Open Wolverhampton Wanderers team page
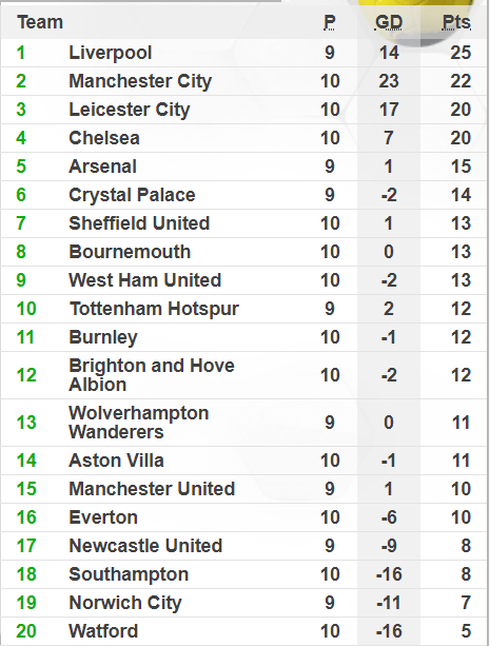Screen dimensions: 490x646 click(x=139, y=422)
